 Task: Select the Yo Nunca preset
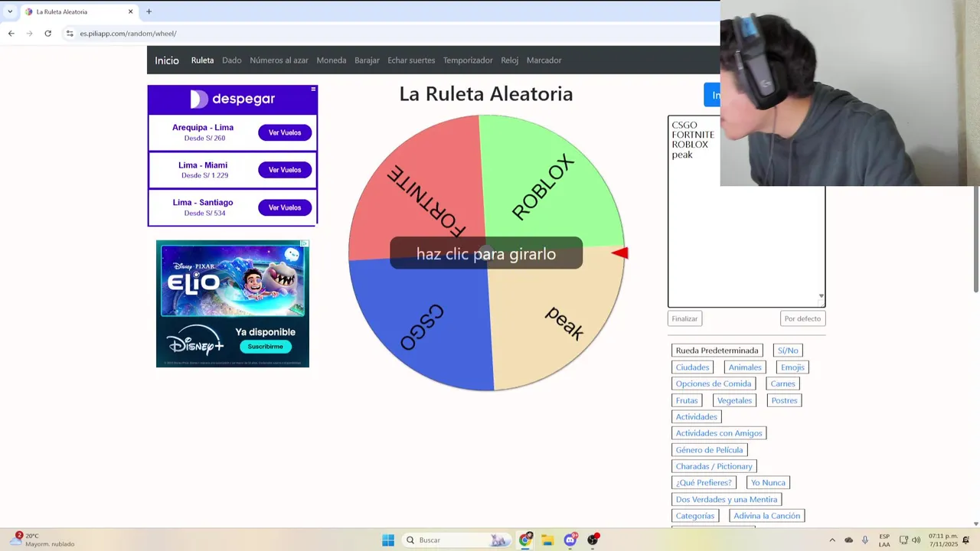pyautogui.click(x=768, y=483)
